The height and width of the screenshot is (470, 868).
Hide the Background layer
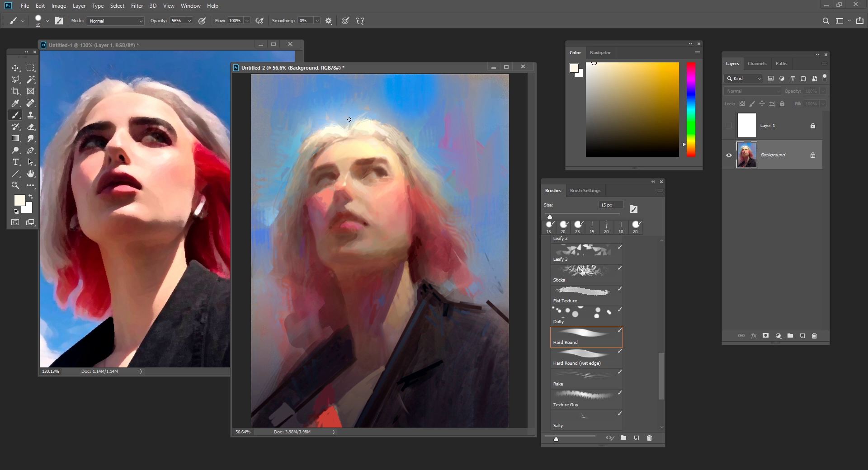[x=729, y=155]
